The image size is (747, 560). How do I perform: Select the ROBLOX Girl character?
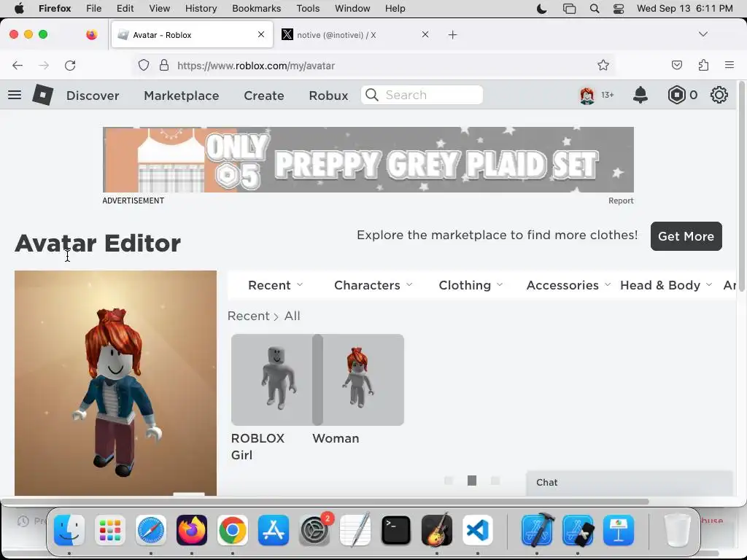tap(271, 379)
